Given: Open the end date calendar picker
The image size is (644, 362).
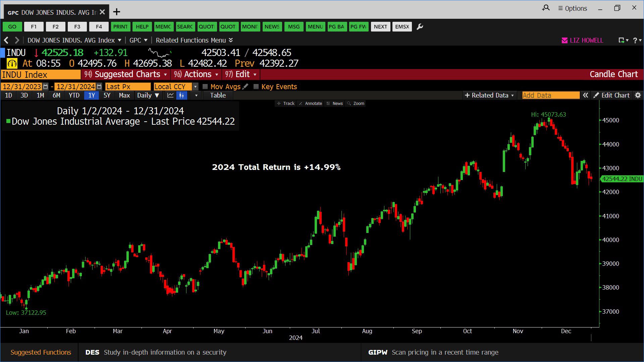Looking at the screenshot, I should (x=99, y=86).
